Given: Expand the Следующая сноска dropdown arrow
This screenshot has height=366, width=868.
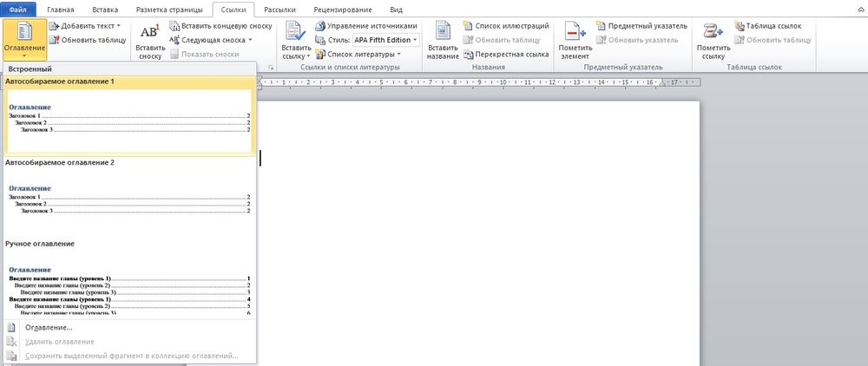Looking at the screenshot, I should click(x=250, y=40).
